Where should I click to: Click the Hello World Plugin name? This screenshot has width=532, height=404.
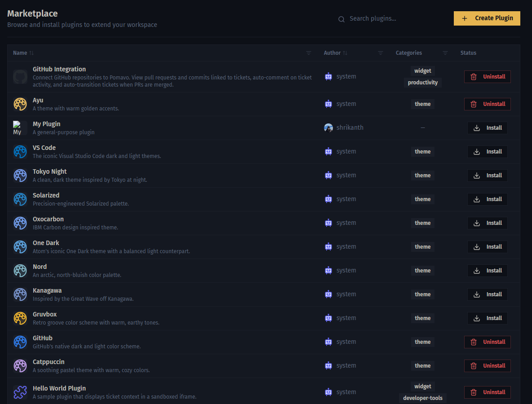pyautogui.click(x=59, y=388)
